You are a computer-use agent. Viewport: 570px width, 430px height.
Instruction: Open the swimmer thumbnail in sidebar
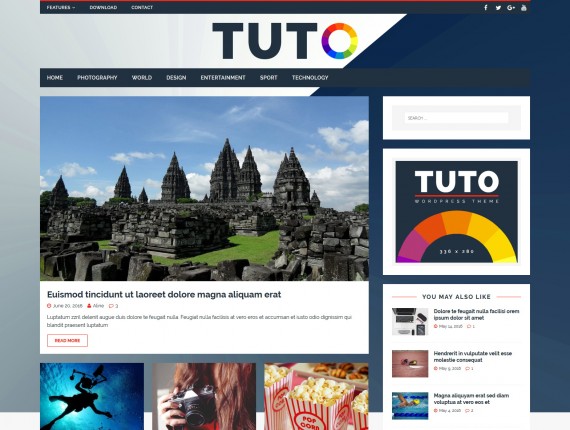[x=410, y=406]
